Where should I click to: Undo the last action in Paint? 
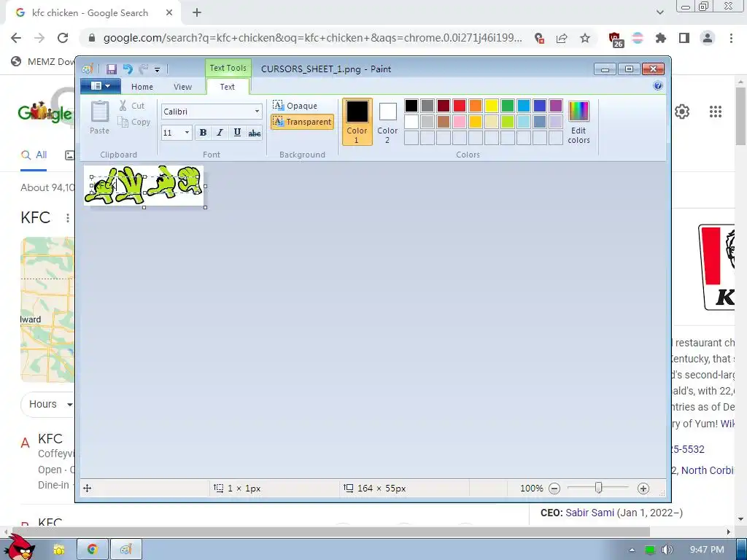[x=128, y=69]
